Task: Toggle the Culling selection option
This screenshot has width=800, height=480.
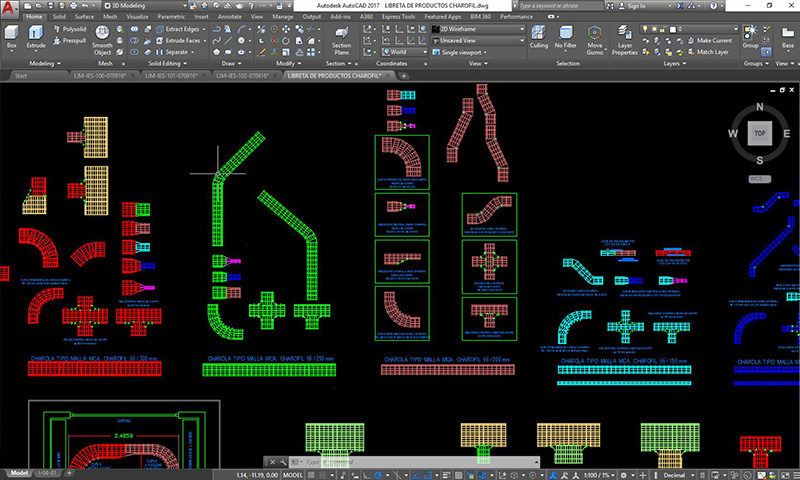Action: (x=538, y=38)
